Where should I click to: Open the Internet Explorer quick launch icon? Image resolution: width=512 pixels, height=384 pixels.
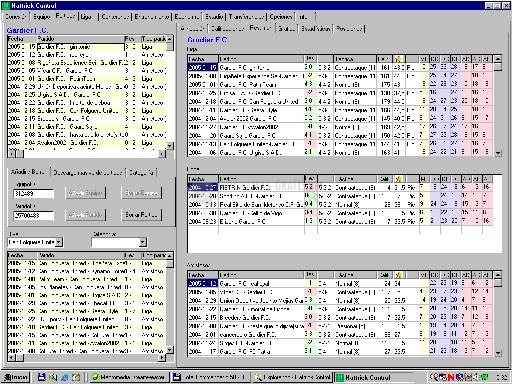[x=64, y=377]
